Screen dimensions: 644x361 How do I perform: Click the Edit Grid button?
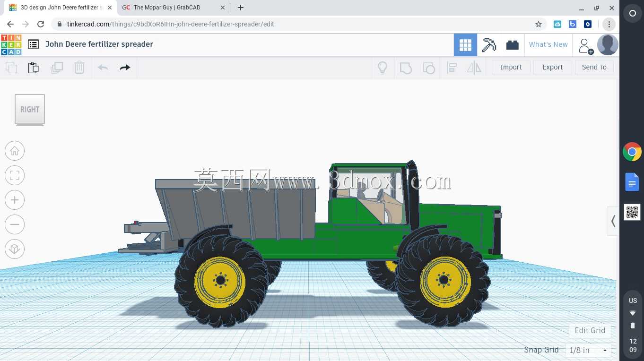pyautogui.click(x=590, y=330)
